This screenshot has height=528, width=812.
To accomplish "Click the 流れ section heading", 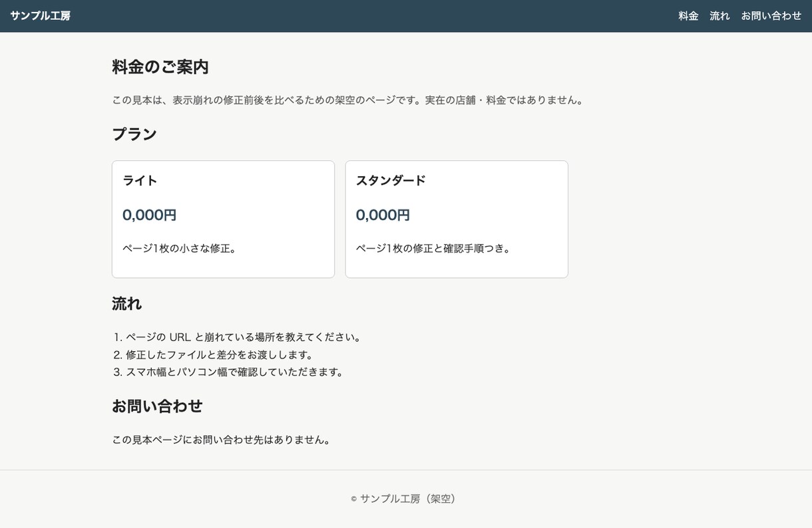I will (x=126, y=304).
